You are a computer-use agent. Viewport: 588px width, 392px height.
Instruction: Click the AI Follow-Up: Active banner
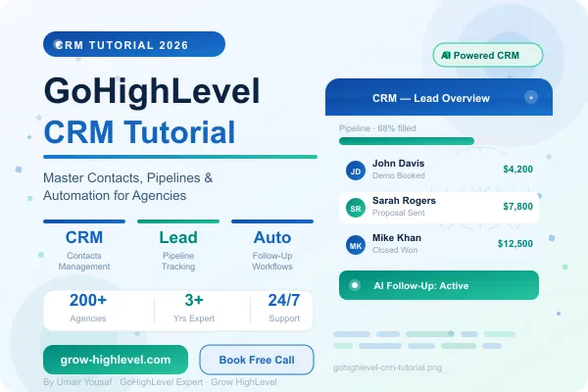[x=439, y=285]
